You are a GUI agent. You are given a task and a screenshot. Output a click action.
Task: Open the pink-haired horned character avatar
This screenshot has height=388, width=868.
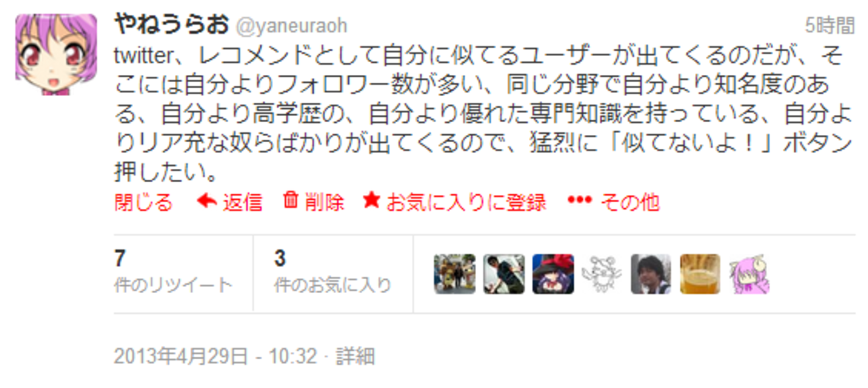749,274
